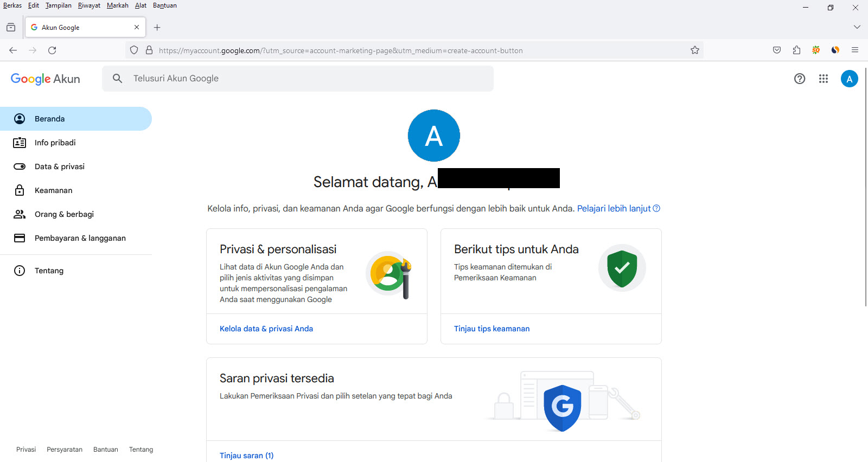Open the Google apps grid launcher
This screenshot has height=462, width=868.
coord(823,79)
